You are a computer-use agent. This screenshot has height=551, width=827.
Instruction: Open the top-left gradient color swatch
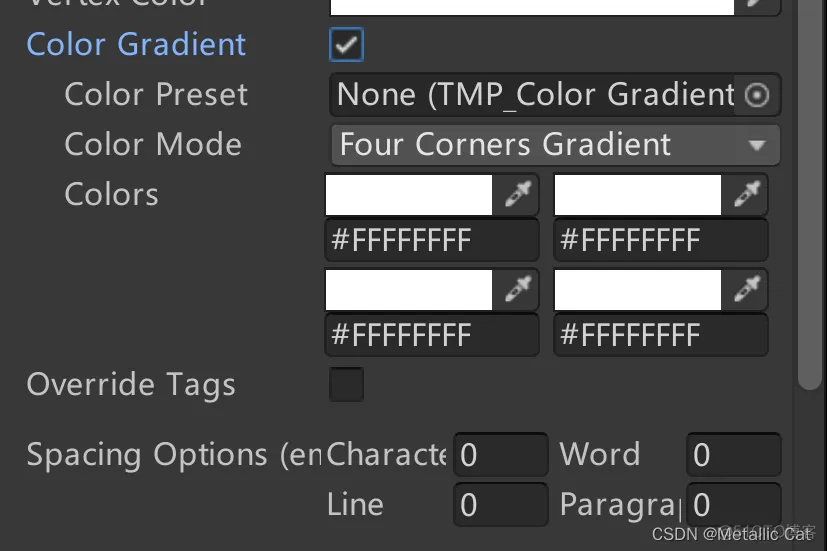click(409, 195)
